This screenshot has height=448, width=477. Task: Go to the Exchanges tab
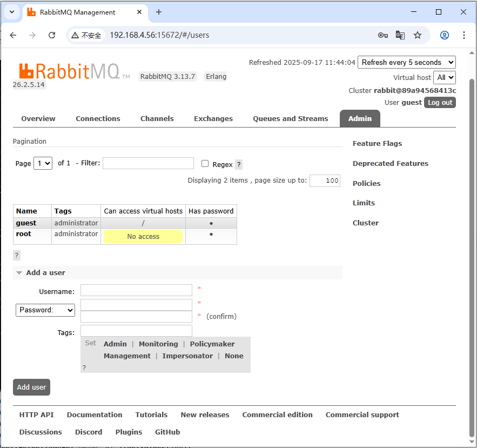coord(213,119)
